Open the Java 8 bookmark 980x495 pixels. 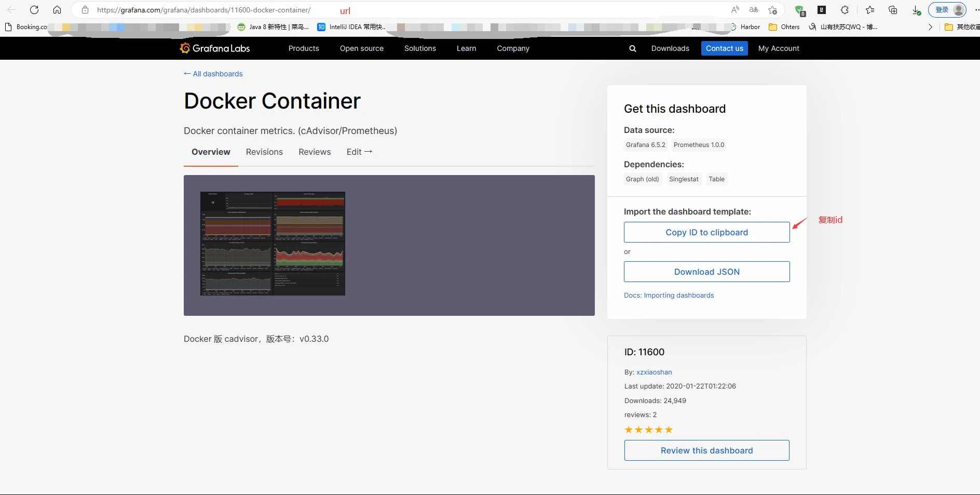point(273,27)
